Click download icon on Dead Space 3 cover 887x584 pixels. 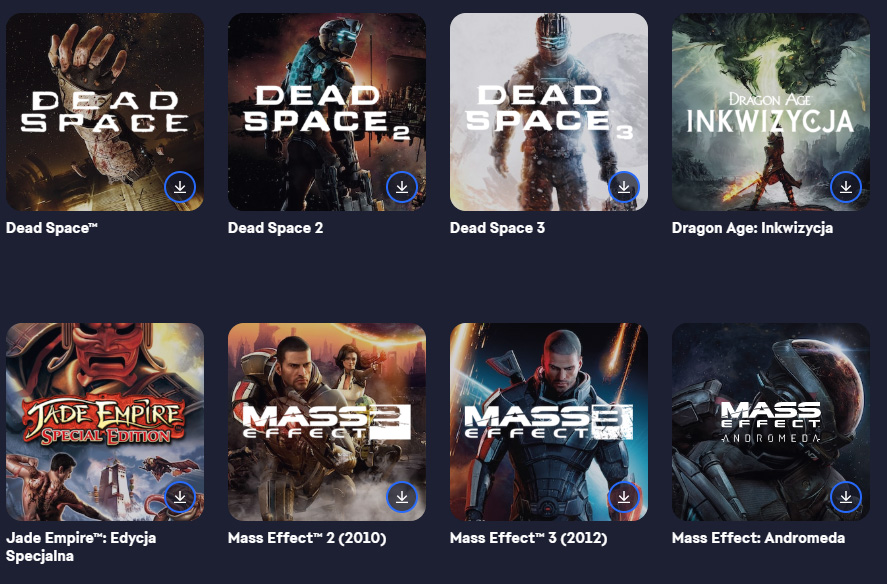[624, 187]
